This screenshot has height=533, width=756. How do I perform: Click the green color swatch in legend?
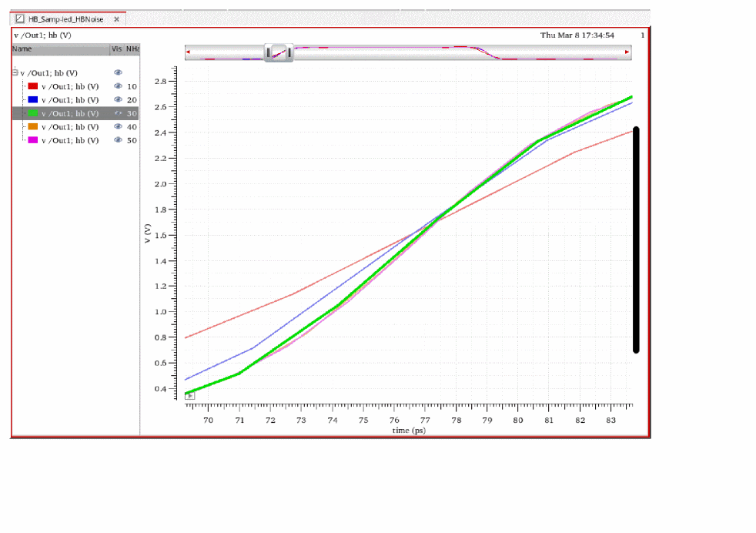(x=33, y=113)
